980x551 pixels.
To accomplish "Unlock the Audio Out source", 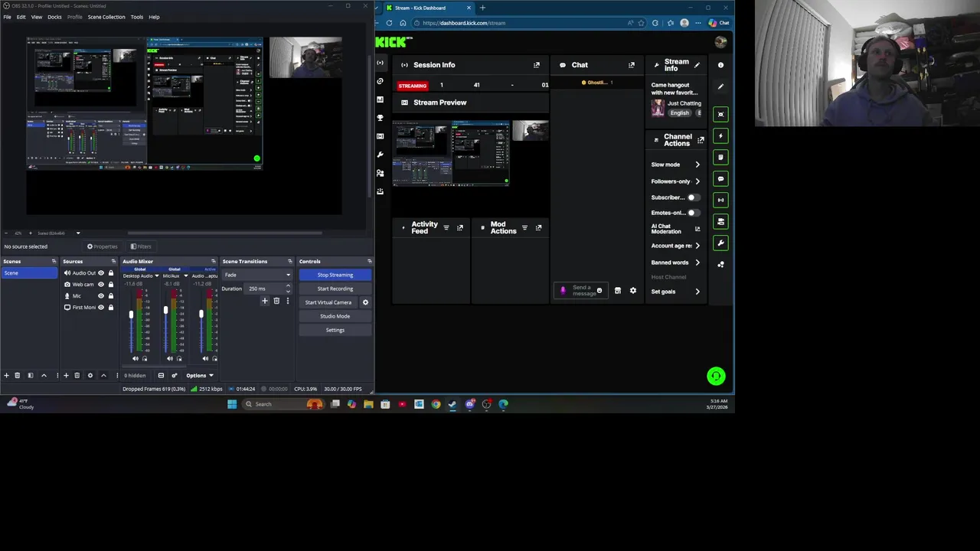I will 110,273.
